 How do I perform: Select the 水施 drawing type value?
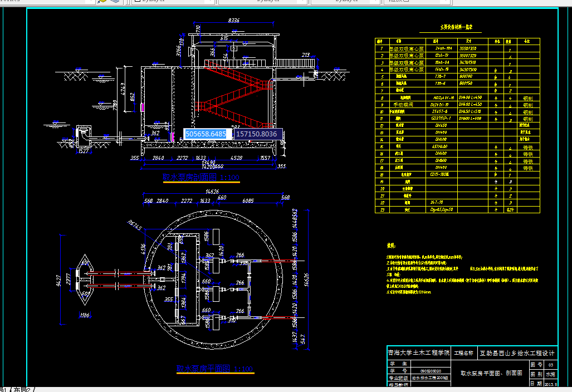click(x=550, y=374)
